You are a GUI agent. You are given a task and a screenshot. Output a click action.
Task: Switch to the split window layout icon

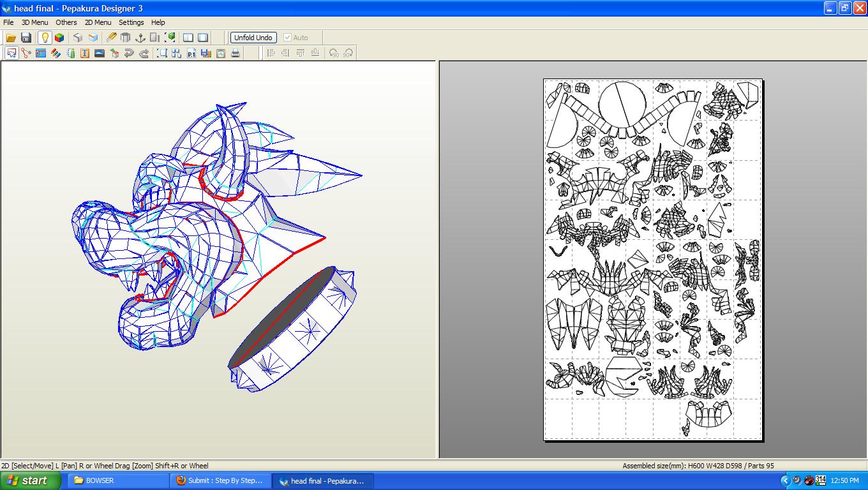[x=188, y=38]
